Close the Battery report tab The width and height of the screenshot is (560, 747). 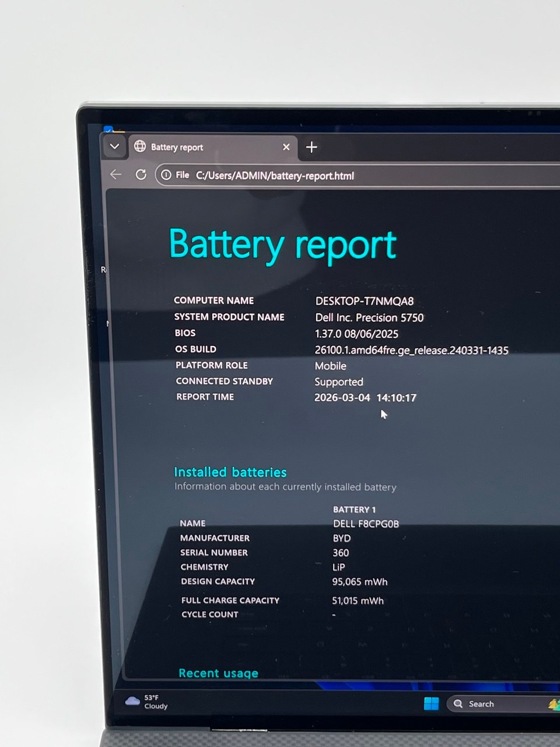pyautogui.click(x=286, y=147)
